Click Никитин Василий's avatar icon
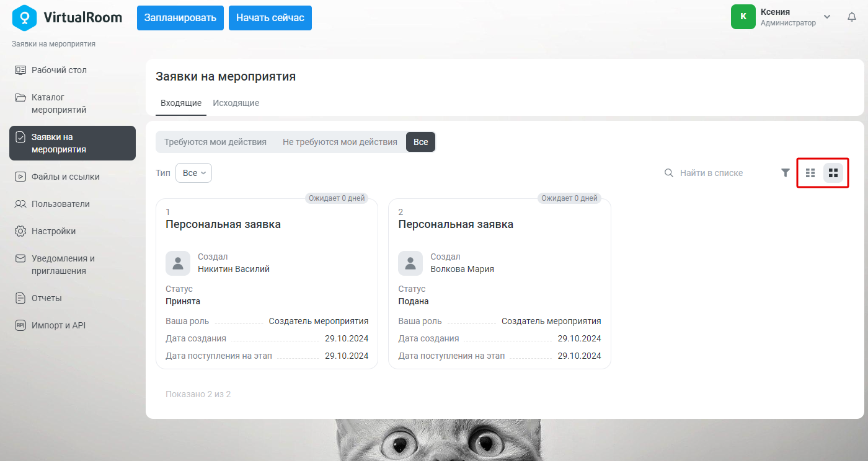The height and width of the screenshot is (461, 868). point(178,263)
